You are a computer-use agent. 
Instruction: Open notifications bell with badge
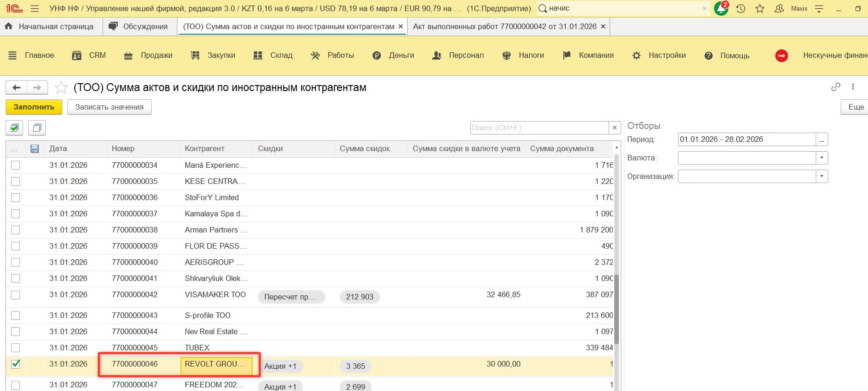[x=721, y=8]
